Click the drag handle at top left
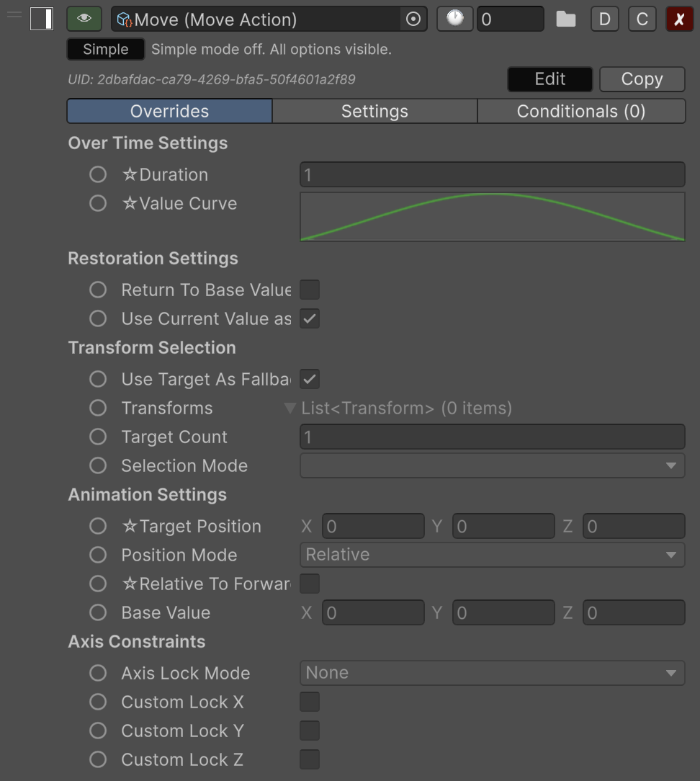 [14, 16]
